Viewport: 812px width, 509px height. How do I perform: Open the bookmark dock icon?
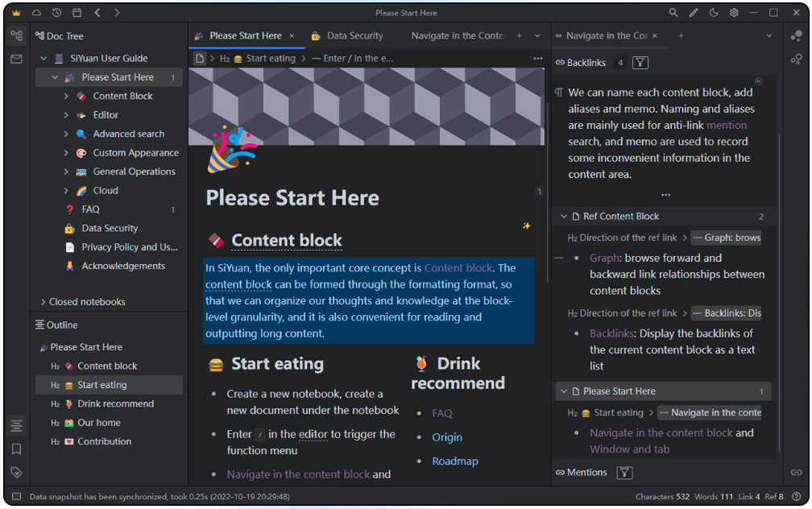point(17,449)
